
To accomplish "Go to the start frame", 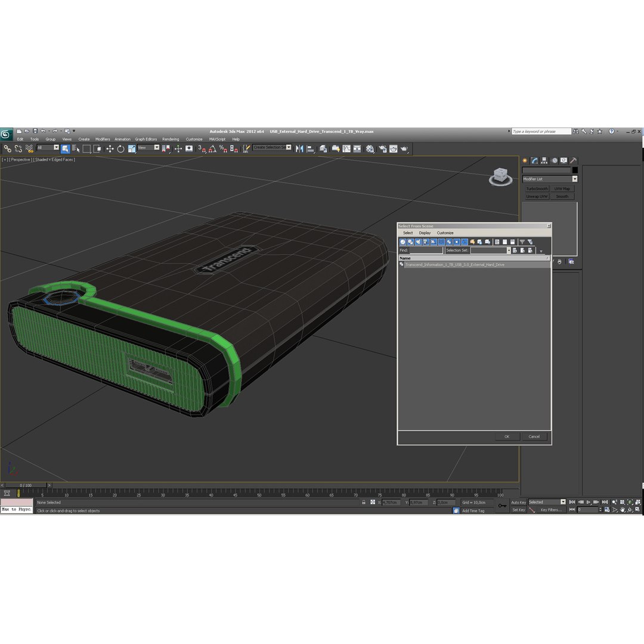I will (x=572, y=502).
